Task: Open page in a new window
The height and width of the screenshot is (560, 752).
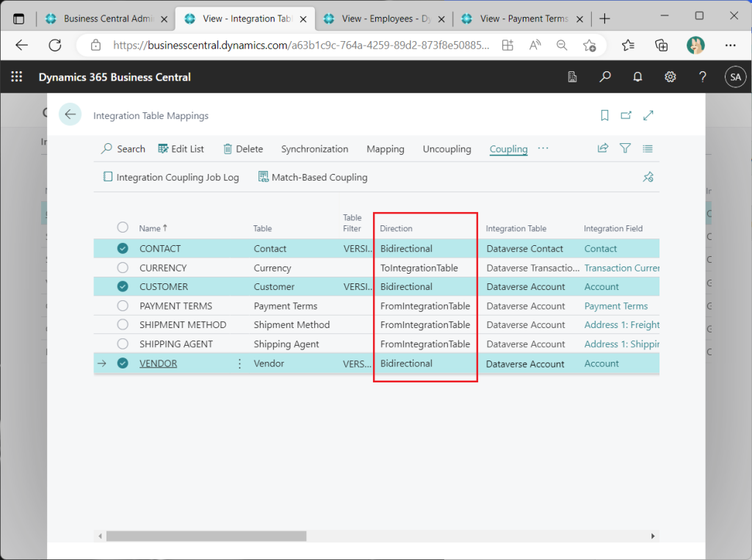Action: (x=626, y=115)
